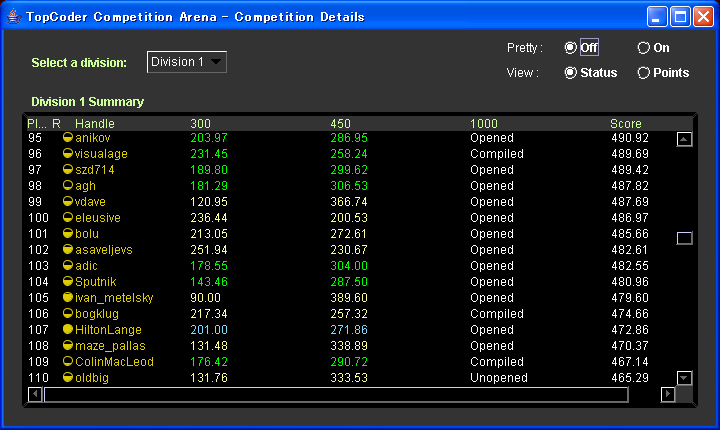
Task: Click bogklug's Compiled 1000 status
Action: coord(497,314)
